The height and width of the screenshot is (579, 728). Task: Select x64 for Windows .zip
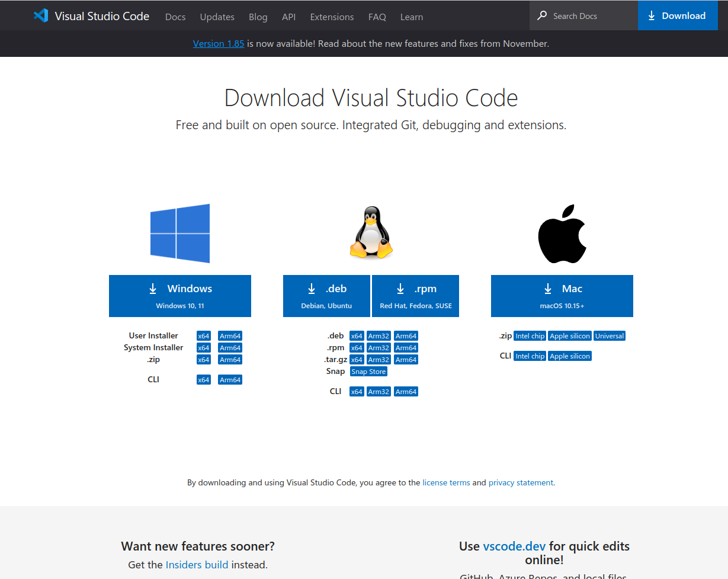point(204,360)
